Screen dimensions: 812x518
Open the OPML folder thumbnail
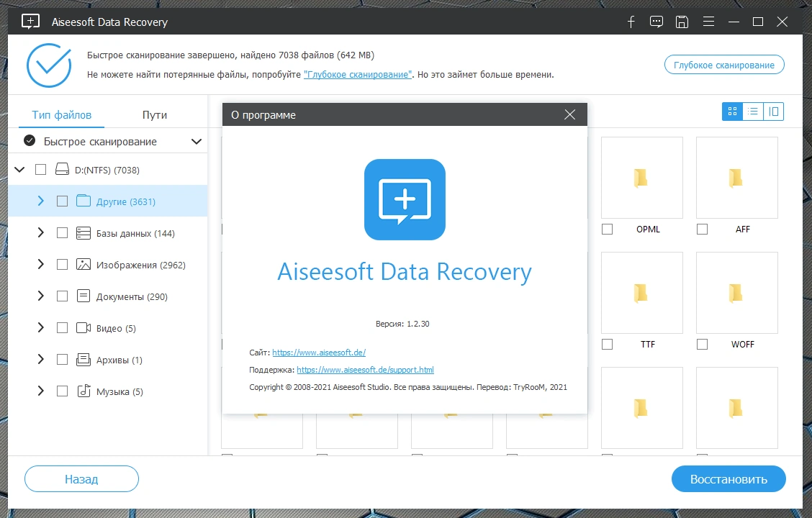click(642, 178)
